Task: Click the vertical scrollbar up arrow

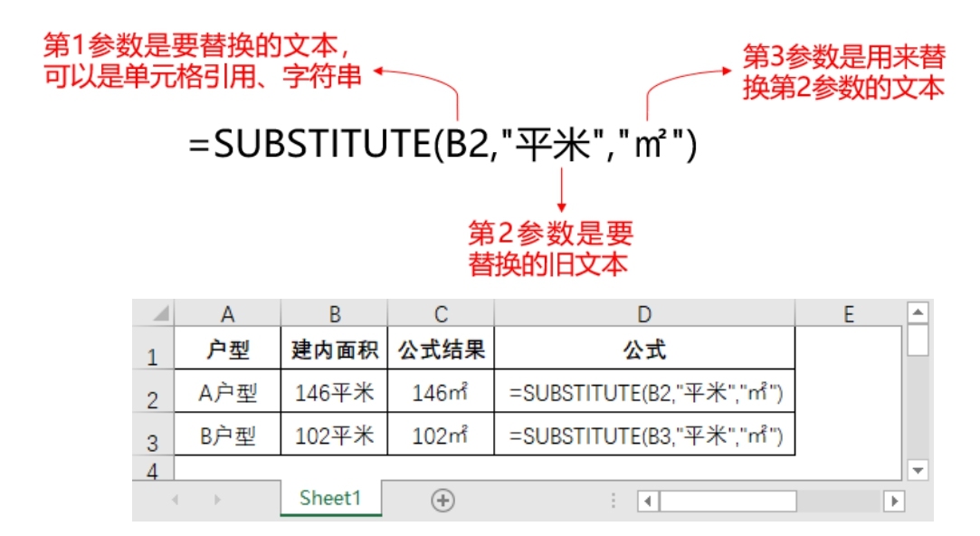Action: click(x=918, y=312)
